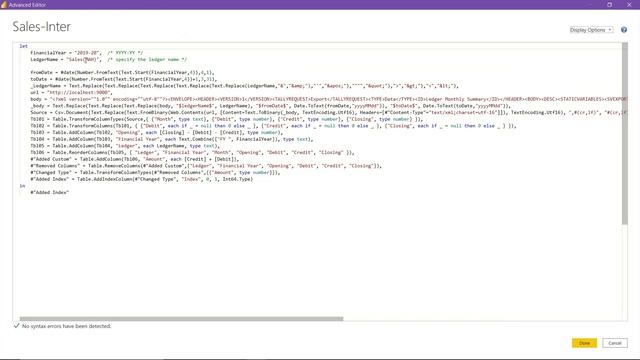
Task: Maximize the Advanced Editor window
Action: pos(609,4)
